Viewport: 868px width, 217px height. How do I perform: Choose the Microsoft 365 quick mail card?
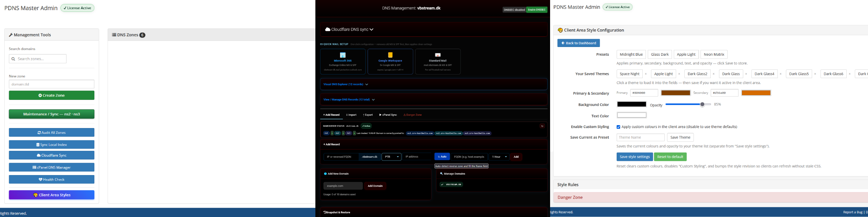342,61
